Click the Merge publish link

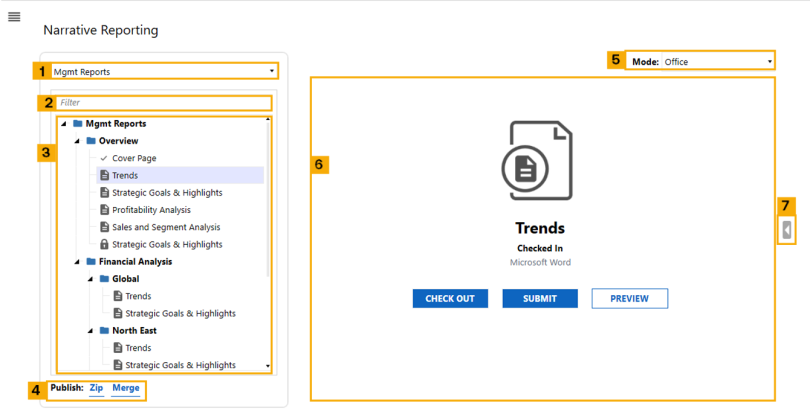click(x=126, y=388)
